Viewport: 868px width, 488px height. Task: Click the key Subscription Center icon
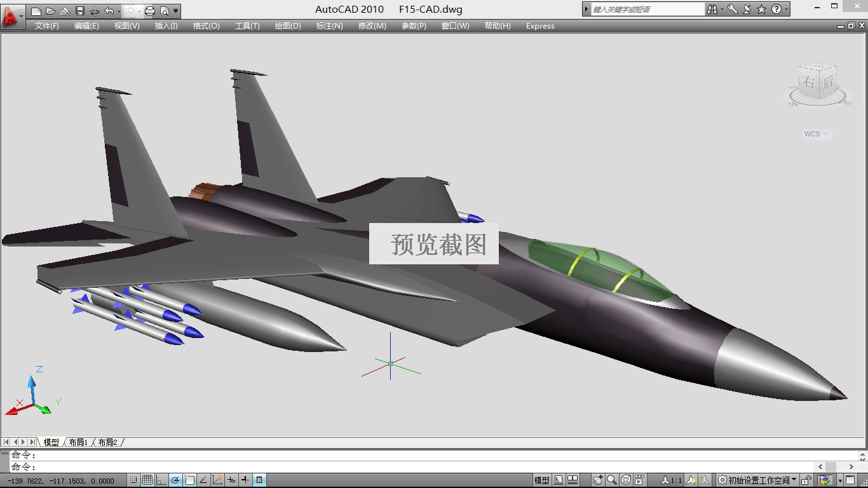tap(733, 10)
